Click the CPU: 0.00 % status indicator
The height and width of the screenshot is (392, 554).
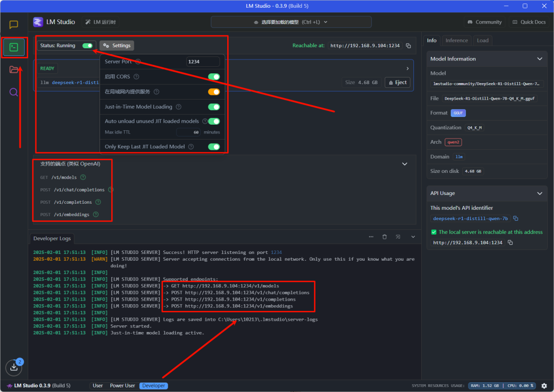[x=520, y=386]
